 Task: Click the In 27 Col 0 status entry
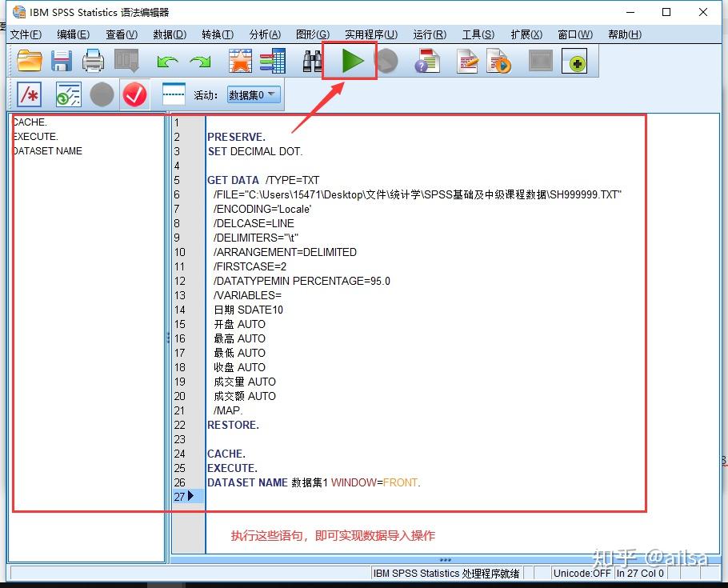(x=640, y=574)
